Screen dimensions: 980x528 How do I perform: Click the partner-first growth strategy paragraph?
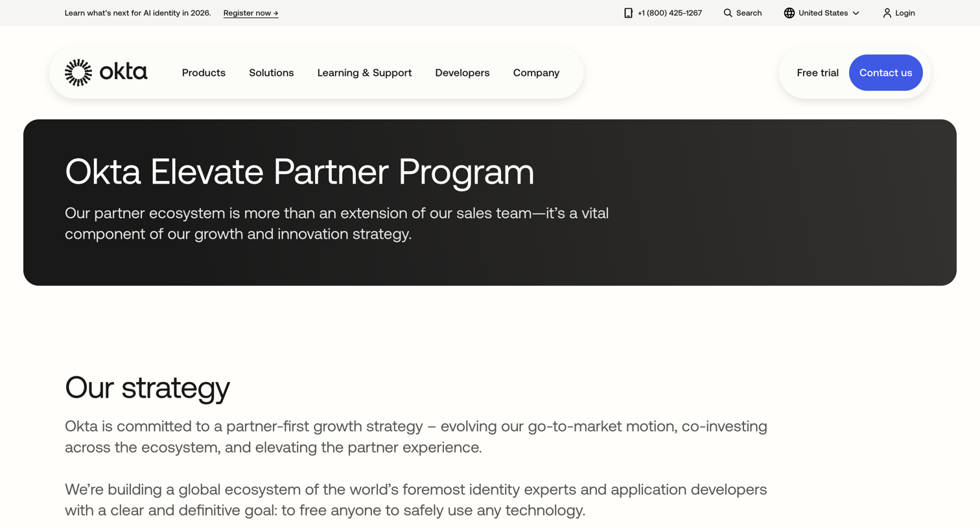coord(415,437)
